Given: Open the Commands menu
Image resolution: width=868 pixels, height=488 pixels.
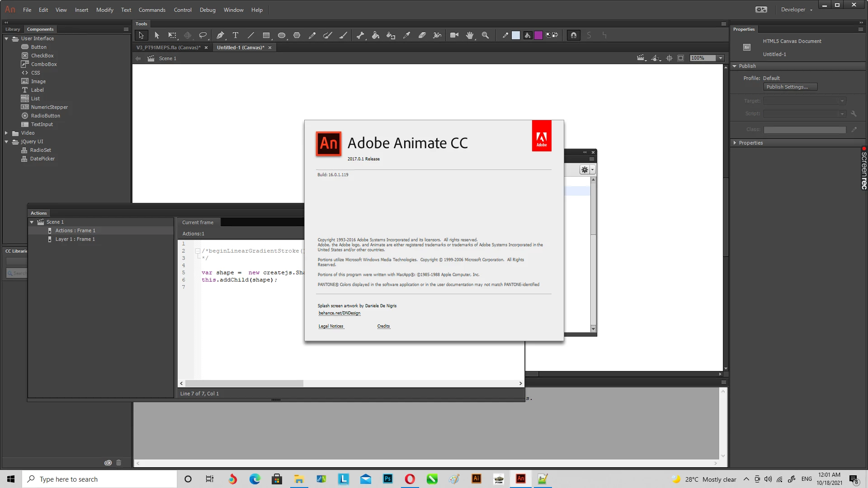Looking at the screenshot, I should pyautogui.click(x=152, y=10).
